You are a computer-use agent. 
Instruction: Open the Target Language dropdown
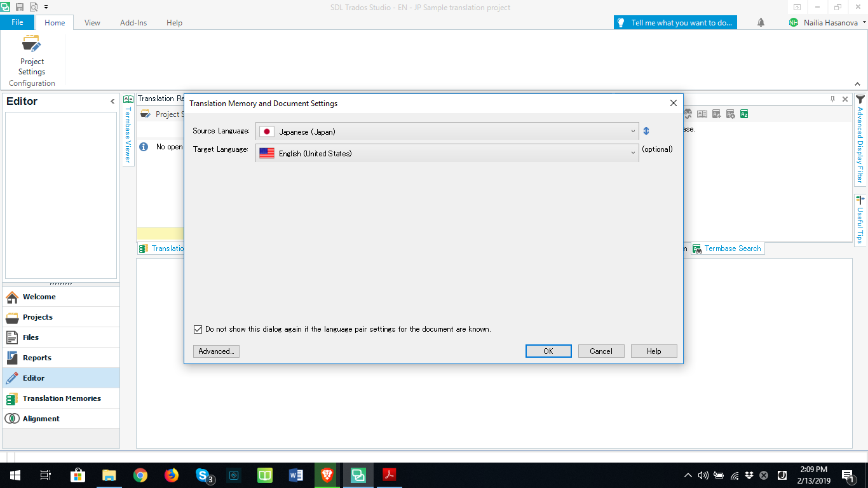(632, 152)
